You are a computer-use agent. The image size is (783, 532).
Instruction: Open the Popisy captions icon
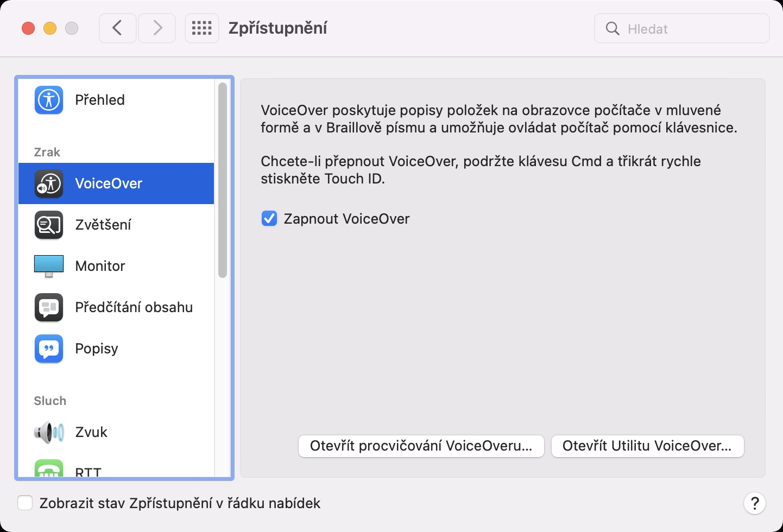click(x=49, y=349)
